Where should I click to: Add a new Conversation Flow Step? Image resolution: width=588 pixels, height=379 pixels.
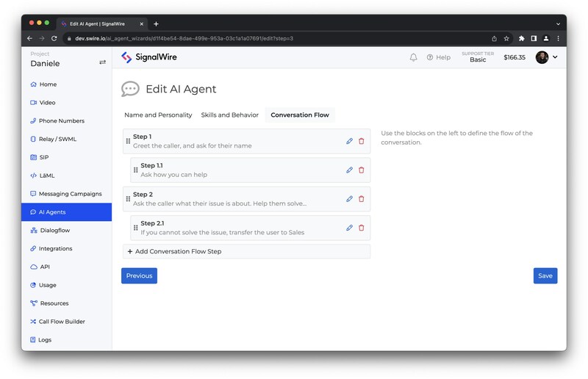coord(174,251)
